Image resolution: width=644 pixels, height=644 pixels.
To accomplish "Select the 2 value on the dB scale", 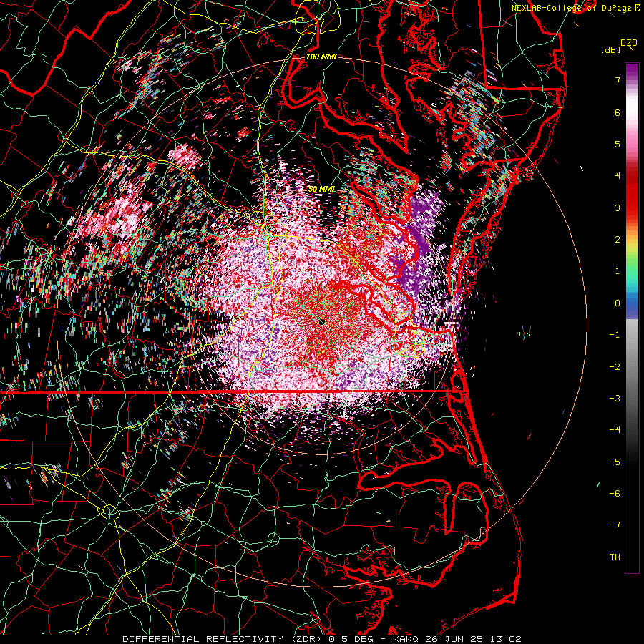I will click(618, 240).
